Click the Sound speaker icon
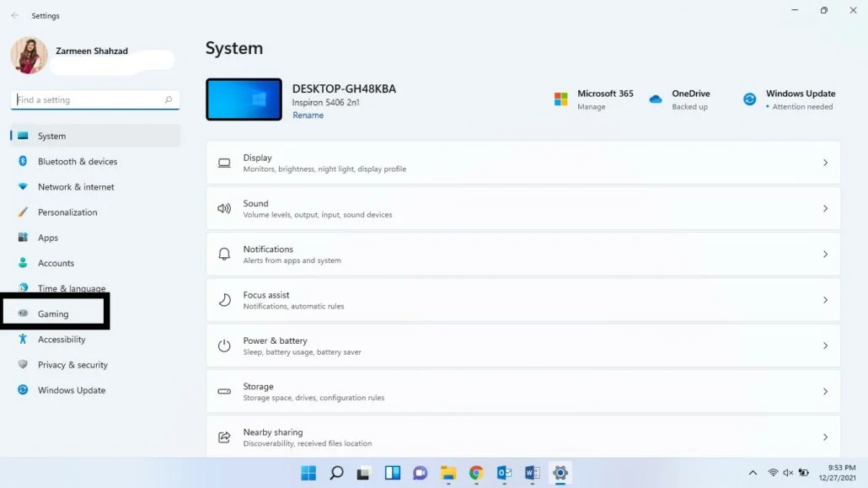 (224, 208)
